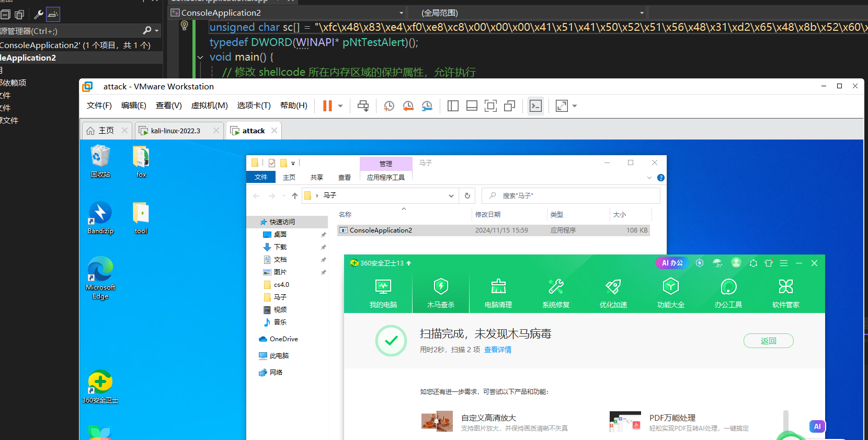Image resolution: width=868 pixels, height=440 pixels.
Task: Switch to VMware Unity mode
Action: 510,106
